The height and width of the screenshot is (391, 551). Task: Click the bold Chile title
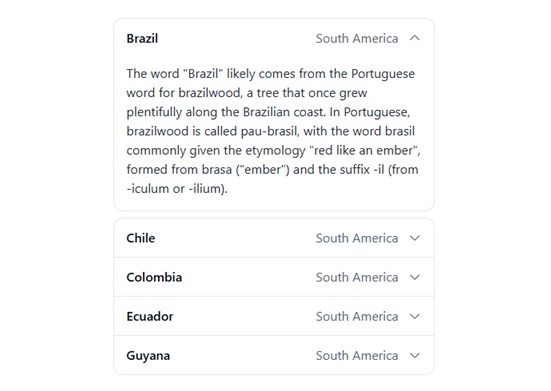[141, 238]
